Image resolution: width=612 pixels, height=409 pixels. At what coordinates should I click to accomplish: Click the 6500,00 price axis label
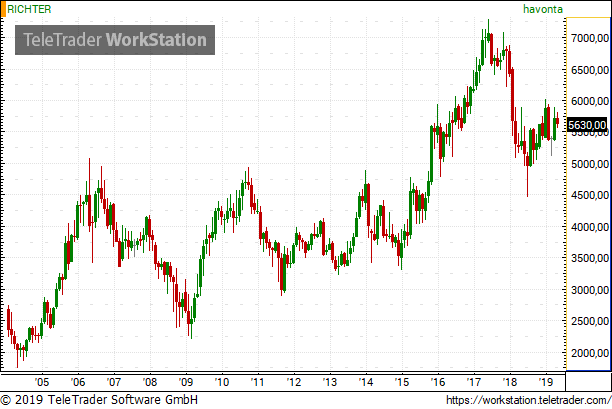(x=590, y=70)
